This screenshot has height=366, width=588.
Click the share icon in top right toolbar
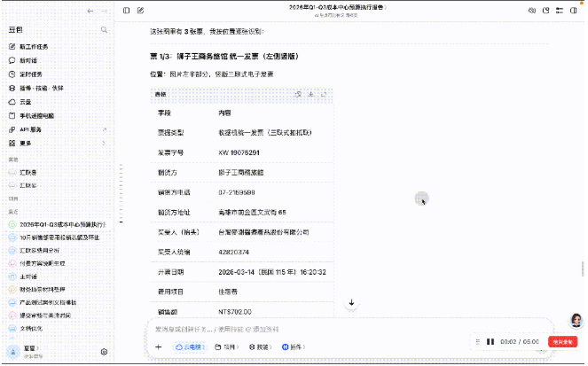pos(546,11)
